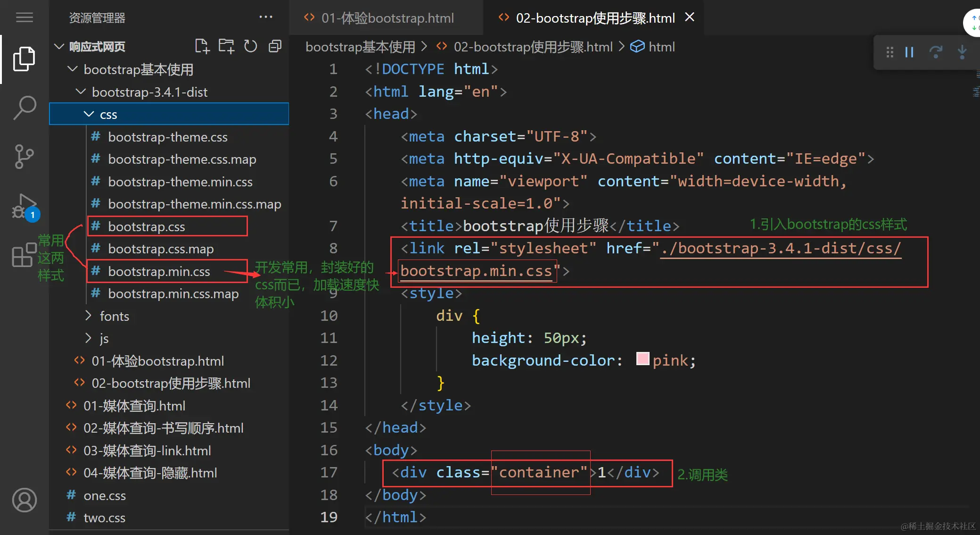The width and height of the screenshot is (980, 535).
Task: Open the explorer more actions ellipsis
Action: coord(266,17)
